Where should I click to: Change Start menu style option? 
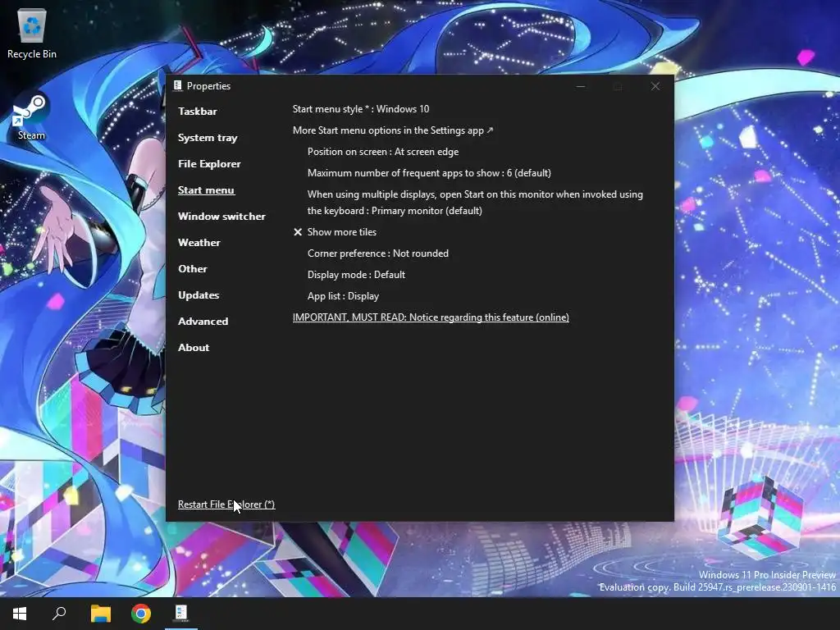(x=361, y=109)
